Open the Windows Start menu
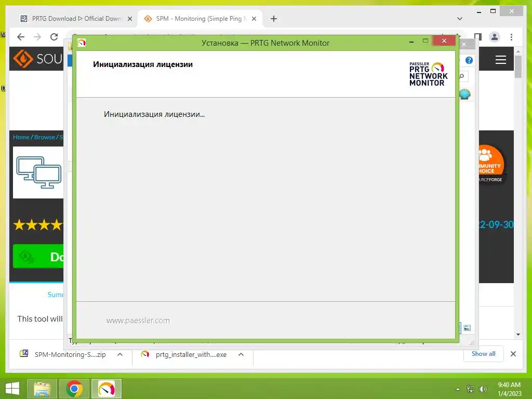 coord(12,389)
